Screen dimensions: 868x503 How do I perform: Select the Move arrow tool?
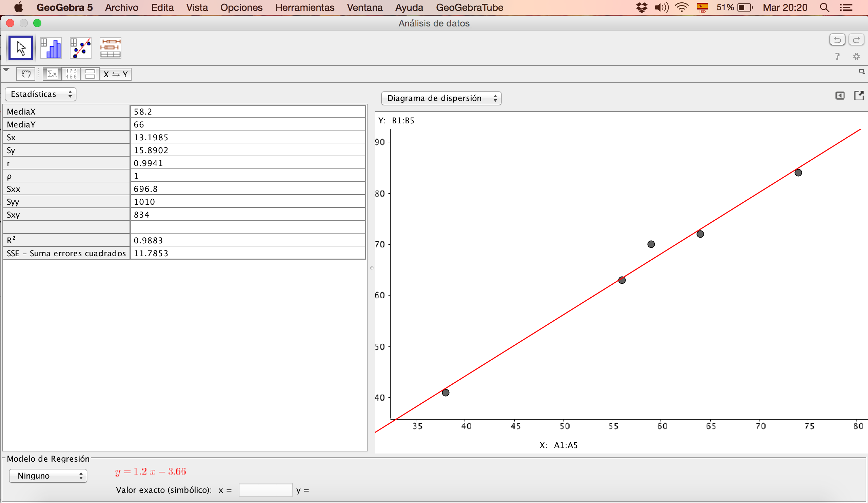click(x=21, y=48)
